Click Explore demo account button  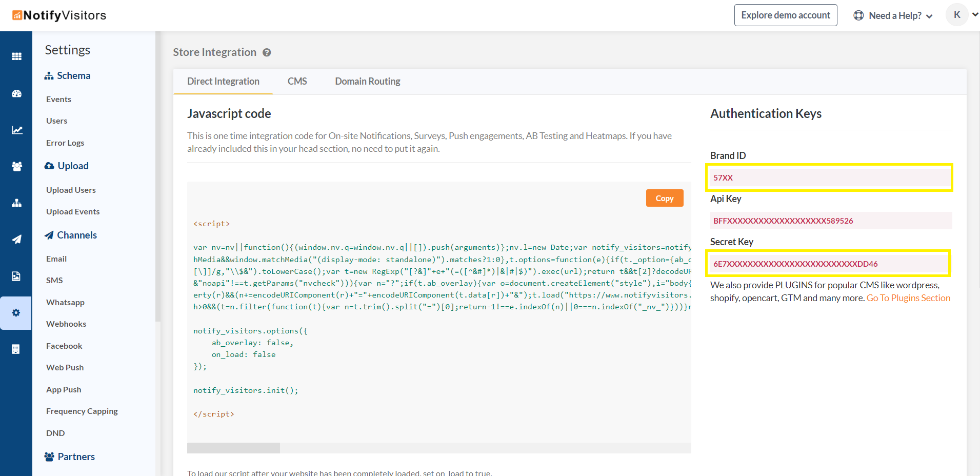[x=786, y=15]
